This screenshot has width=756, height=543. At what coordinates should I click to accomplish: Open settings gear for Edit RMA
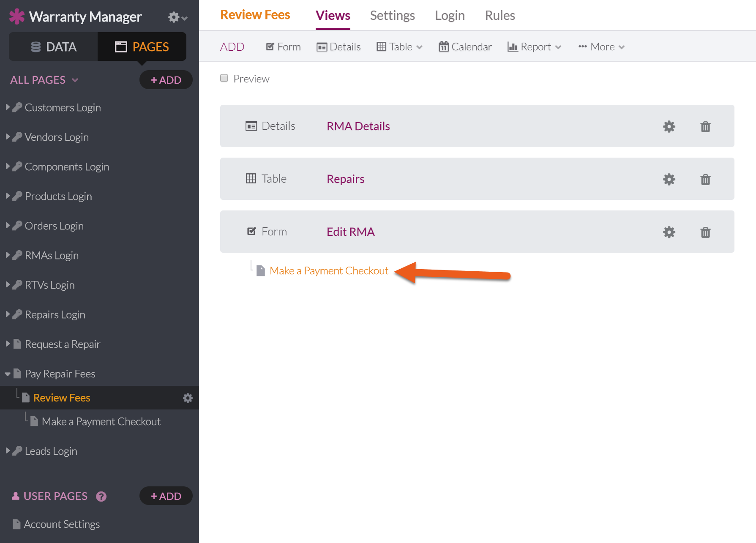coord(669,232)
